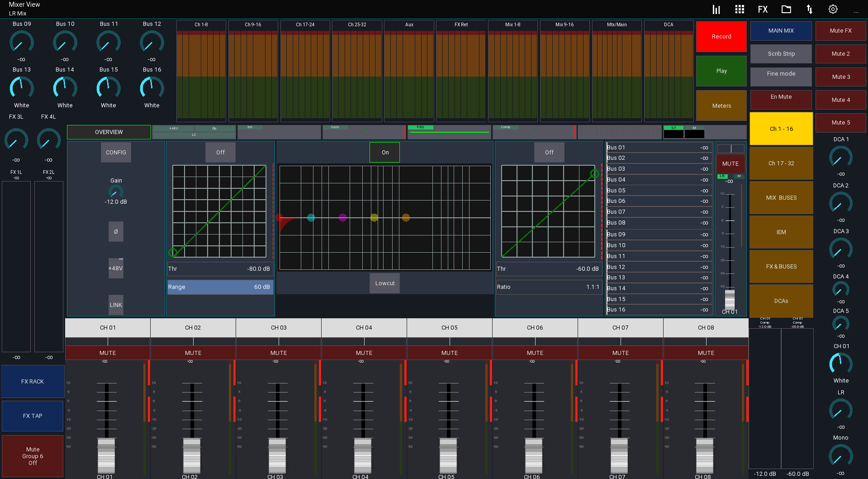Image resolution: width=868 pixels, height=479 pixels.
Task: Enable +48V phantom power
Action: 116,268
